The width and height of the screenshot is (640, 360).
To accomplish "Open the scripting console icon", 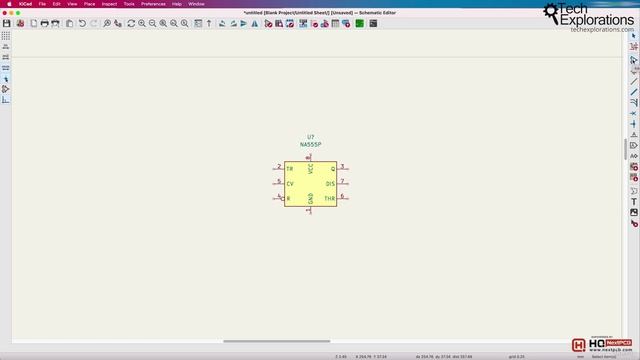I will (373, 23).
